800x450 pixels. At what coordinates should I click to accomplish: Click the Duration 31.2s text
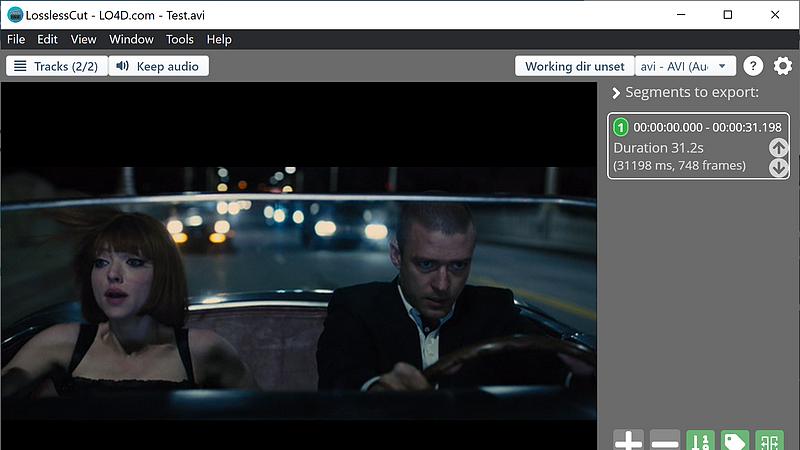[x=658, y=148]
